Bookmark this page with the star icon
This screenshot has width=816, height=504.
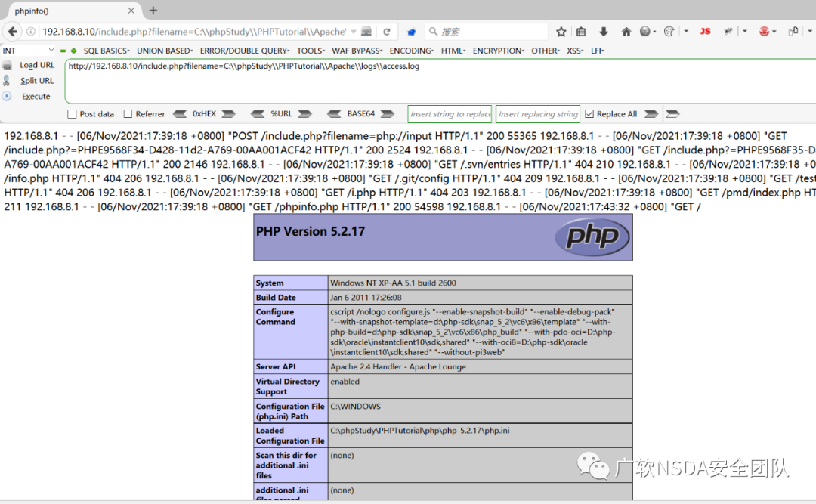pos(561,32)
